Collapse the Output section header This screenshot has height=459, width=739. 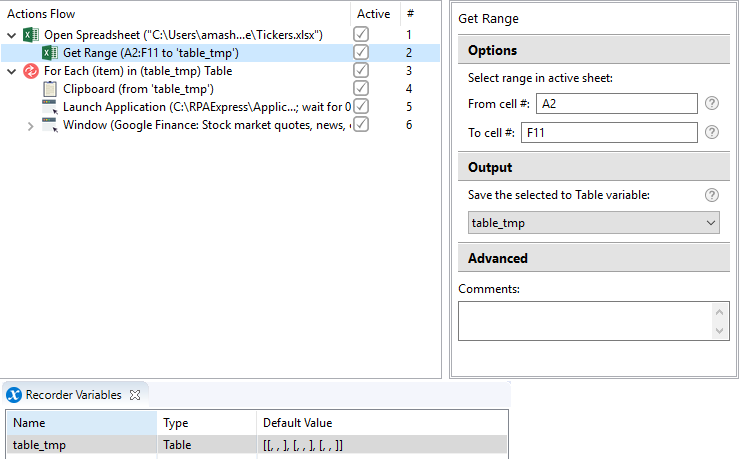pyautogui.click(x=594, y=167)
